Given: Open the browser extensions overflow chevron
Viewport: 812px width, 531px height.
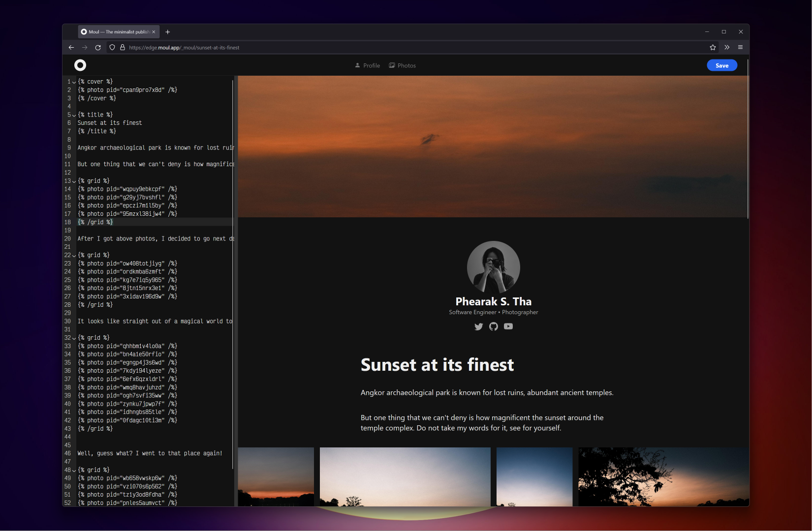Looking at the screenshot, I should click(727, 48).
